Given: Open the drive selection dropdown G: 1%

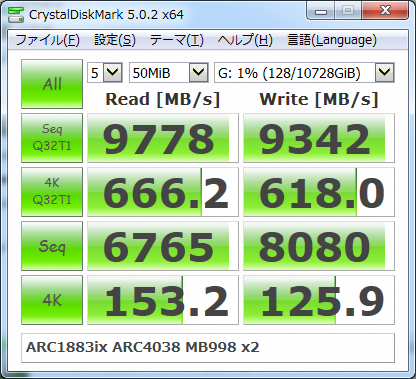Looking at the screenshot, I should pos(304,72).
